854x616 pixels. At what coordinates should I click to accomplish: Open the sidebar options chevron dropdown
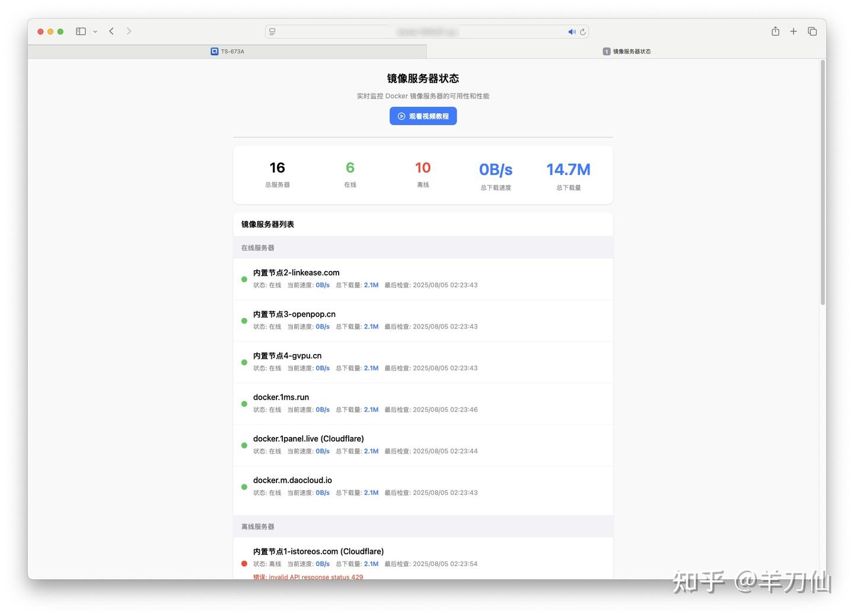pos(95,31)
